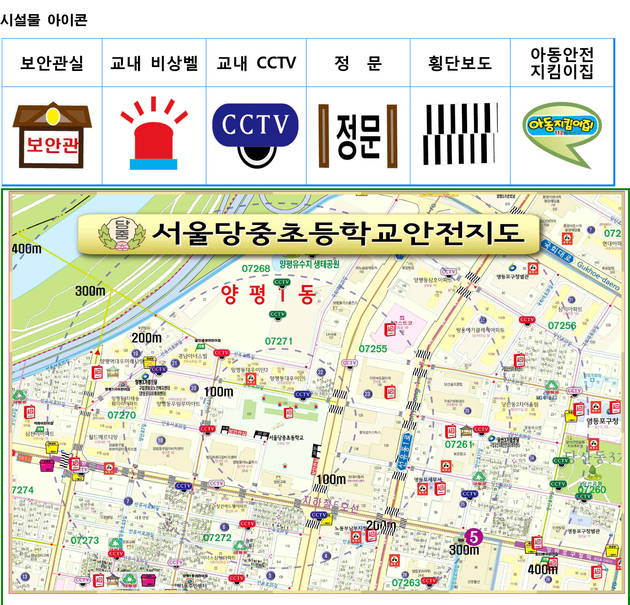Click postal code 07268

tap(256, 268)
